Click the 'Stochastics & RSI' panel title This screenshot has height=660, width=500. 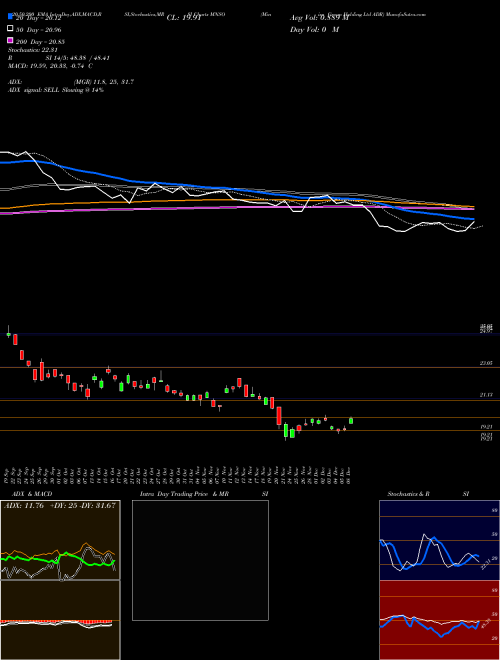(x=428, y=494)
